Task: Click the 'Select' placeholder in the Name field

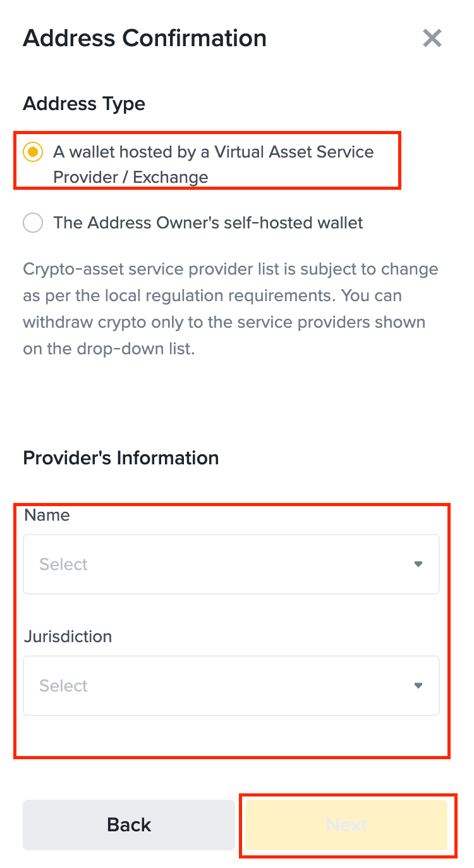Action: coord(63,564)
